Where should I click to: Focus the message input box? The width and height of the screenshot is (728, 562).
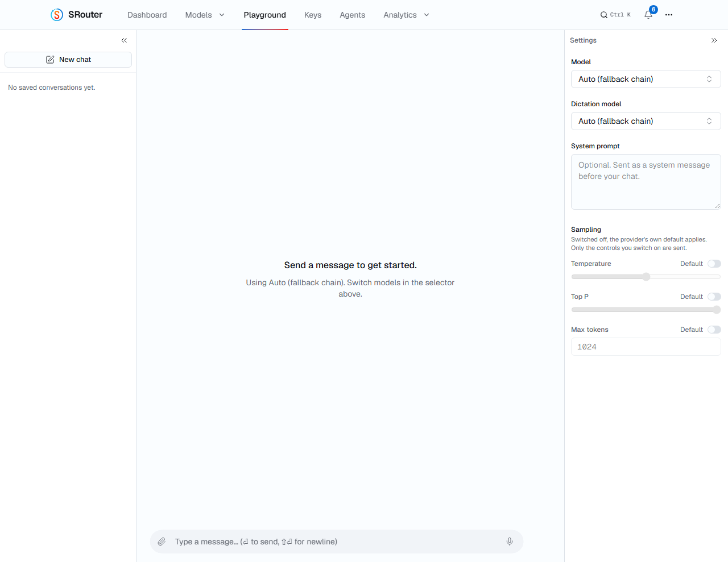coord(337,542)
